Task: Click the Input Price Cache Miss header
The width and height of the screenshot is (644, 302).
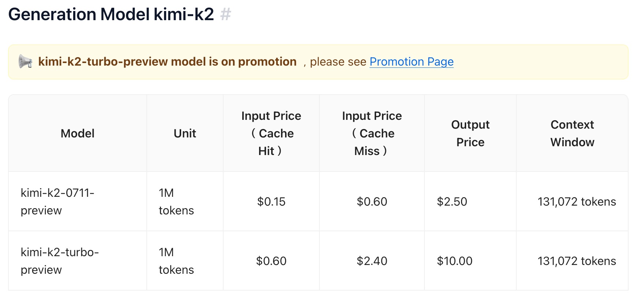Action: click(372, 133)
